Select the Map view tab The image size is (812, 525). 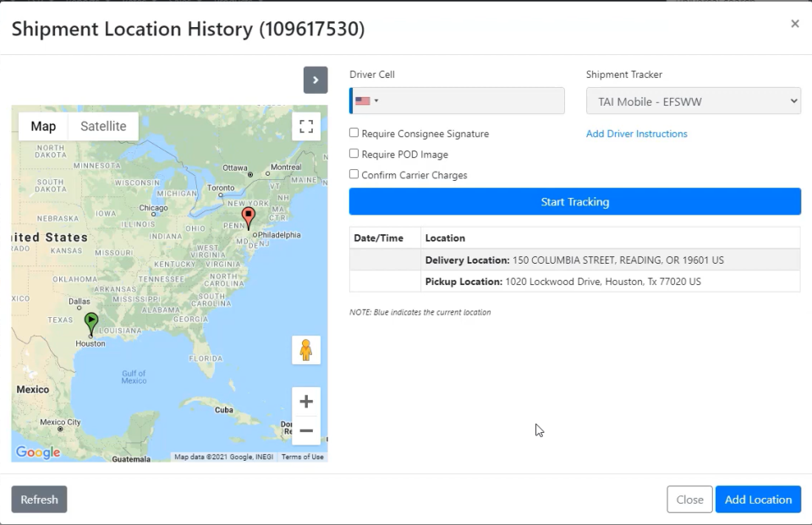point(43,127)
